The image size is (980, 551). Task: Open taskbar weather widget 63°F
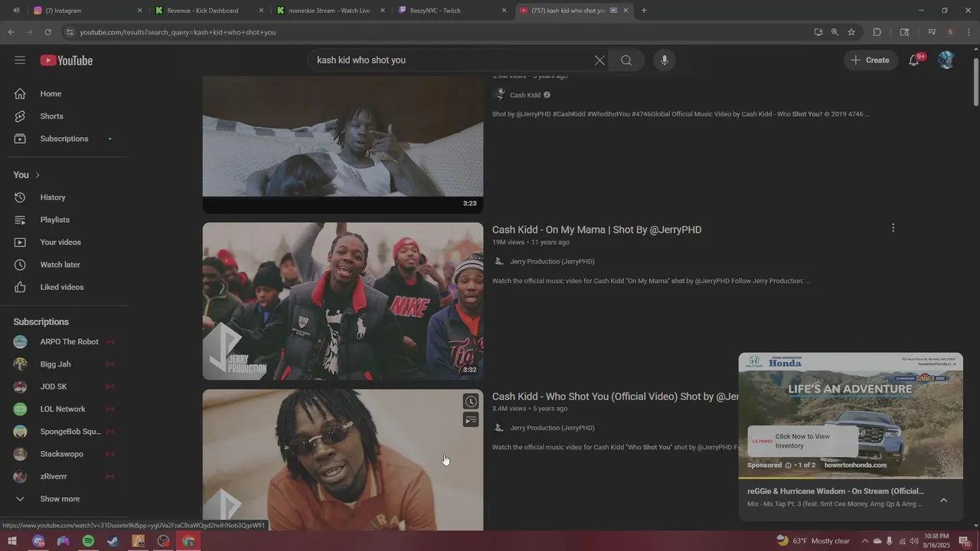pos(813,541)
